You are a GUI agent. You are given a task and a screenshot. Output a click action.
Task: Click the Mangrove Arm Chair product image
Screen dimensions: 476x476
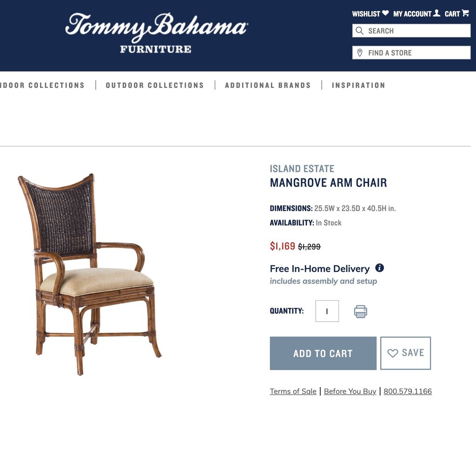[x=90, y=274]
